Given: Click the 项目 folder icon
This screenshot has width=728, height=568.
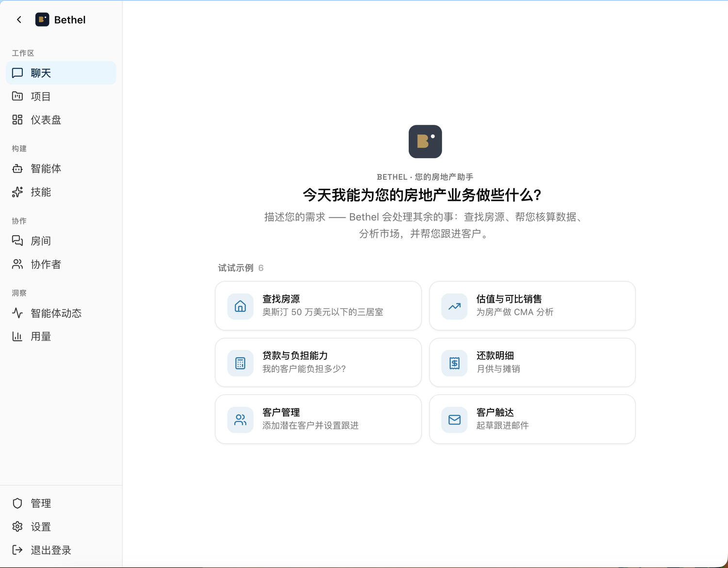Looking at the screenshot, I should click(17, 96).
